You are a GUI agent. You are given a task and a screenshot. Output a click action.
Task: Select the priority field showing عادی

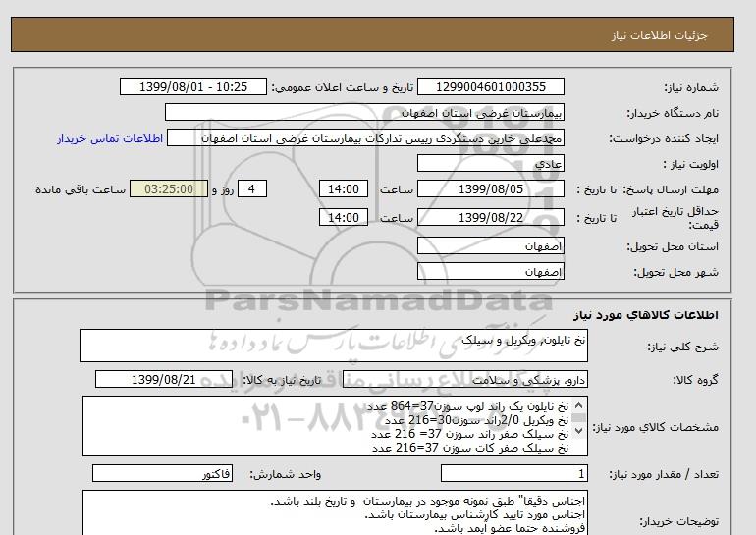coord(490,163)
